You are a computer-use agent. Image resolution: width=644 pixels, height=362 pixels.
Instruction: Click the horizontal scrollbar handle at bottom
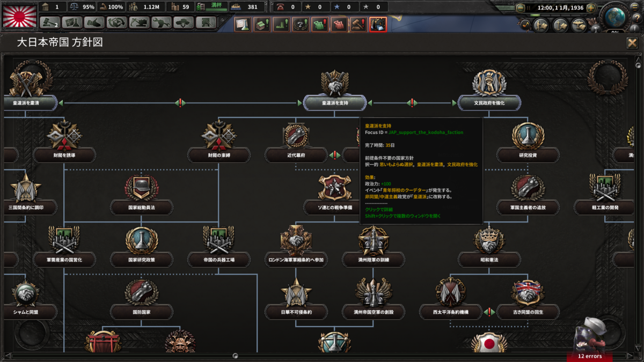235,355
